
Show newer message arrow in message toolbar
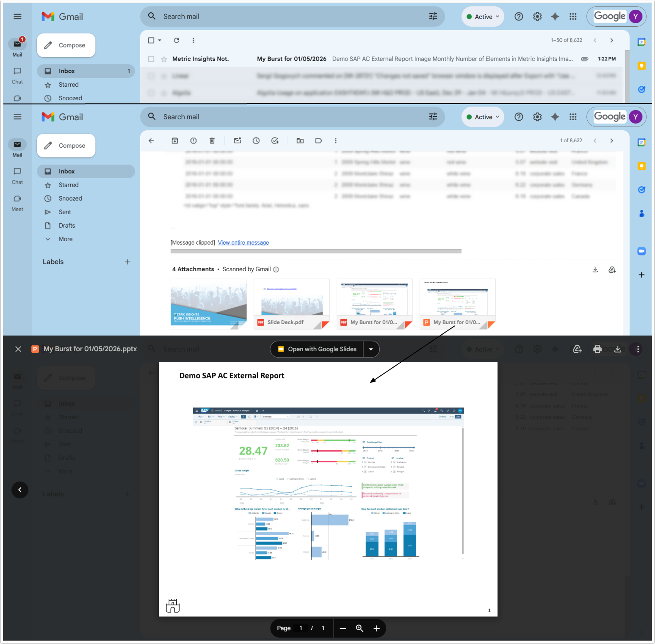[x=595, y=140]
